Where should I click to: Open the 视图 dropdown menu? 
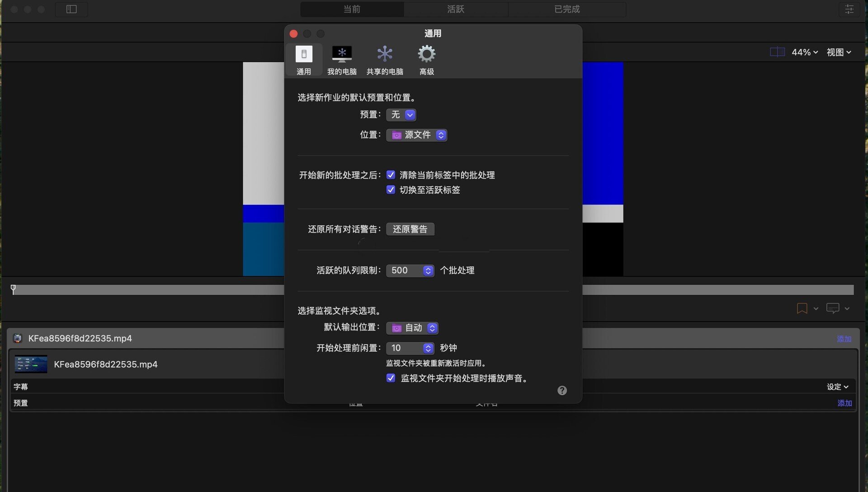(x=839, y=52)
